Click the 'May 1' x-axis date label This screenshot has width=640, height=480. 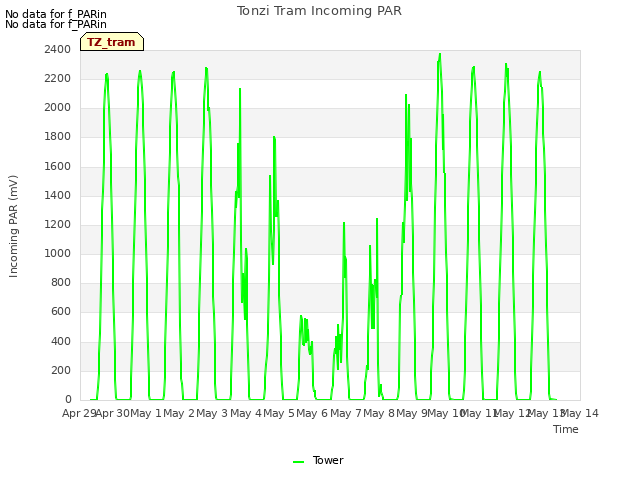click(146, 413)
